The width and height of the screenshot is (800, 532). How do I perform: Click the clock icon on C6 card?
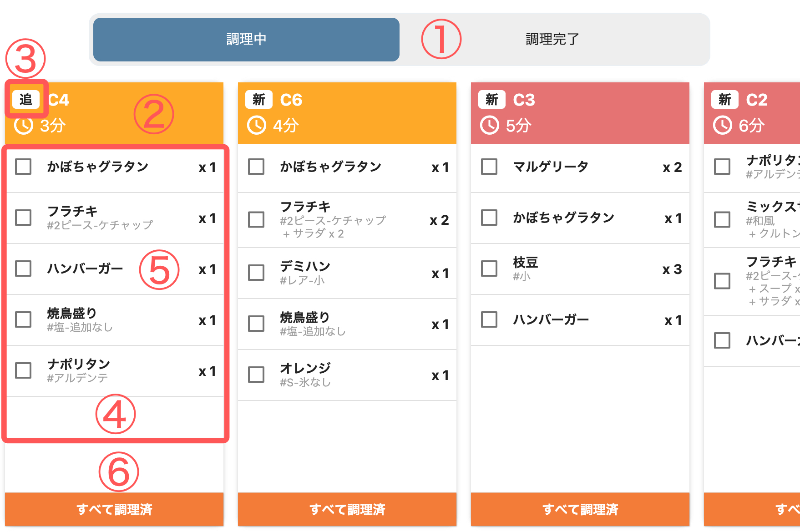point(257,125)
